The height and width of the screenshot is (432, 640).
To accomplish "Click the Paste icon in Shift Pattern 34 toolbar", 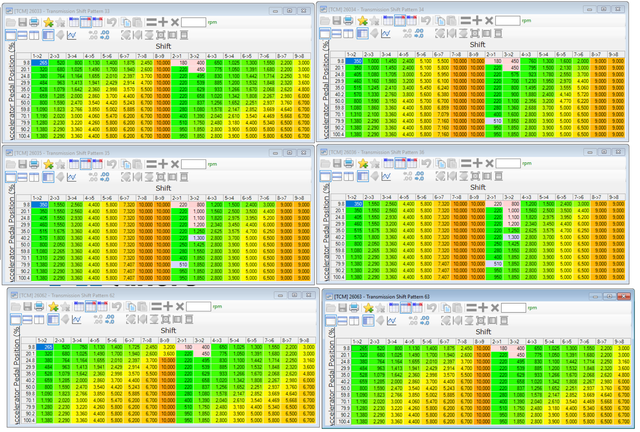I will (x=451, y=20).
